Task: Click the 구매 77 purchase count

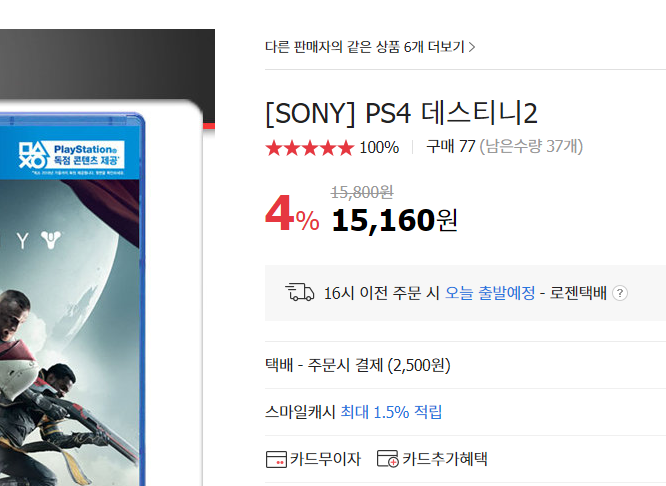Action: pyautogui.click(x=451, y=147)
